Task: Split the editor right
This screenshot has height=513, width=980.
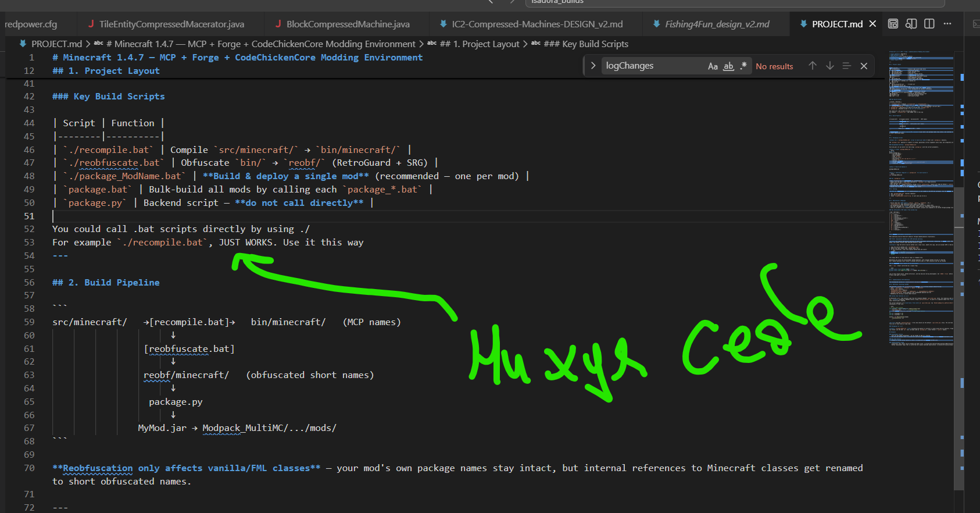Action: (929, 24)
